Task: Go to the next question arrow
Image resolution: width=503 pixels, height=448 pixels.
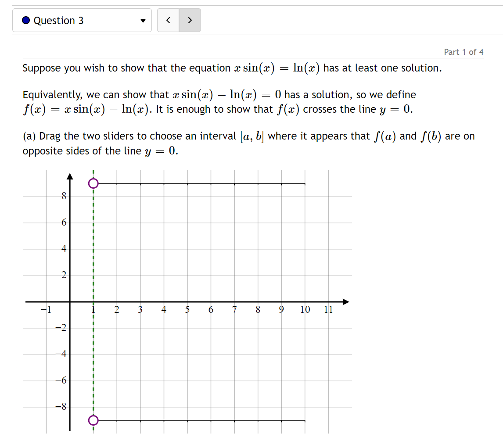Action: [190, 20]
